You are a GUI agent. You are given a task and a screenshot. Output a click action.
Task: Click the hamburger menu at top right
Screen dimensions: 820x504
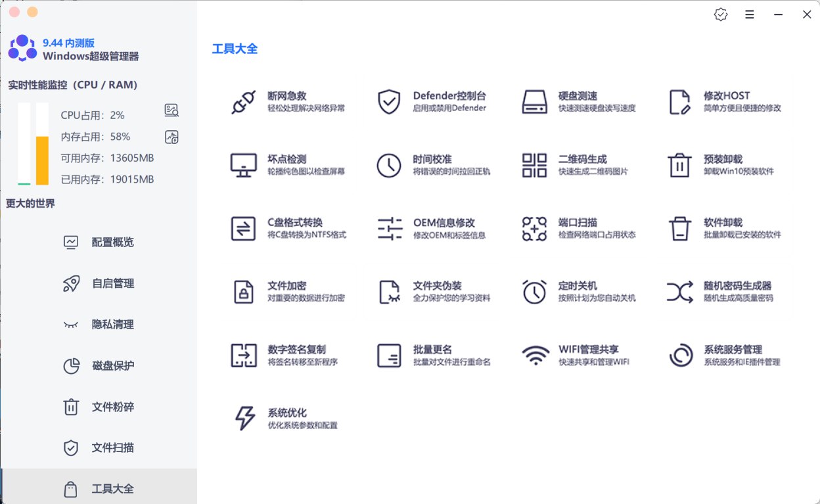tap(749, 14)
